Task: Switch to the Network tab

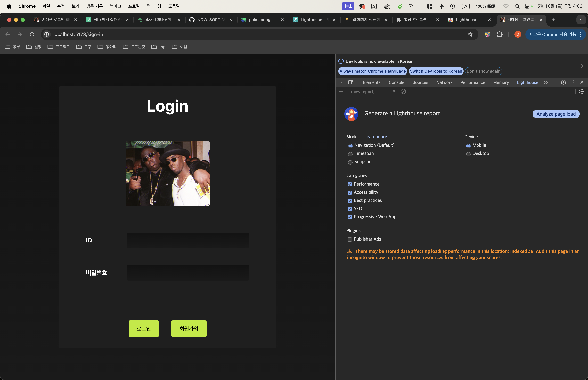Action: (444, 82)
